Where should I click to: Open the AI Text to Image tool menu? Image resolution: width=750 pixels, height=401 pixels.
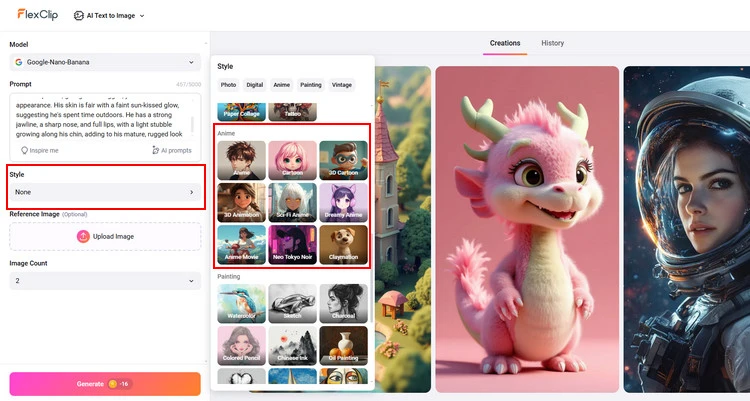109,16
